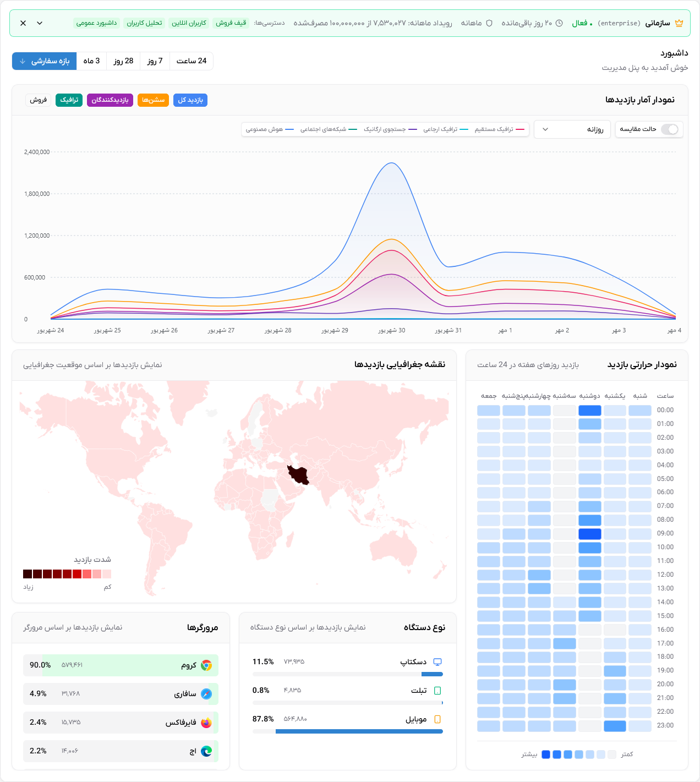Viewport: 700px width, 782px height.
Task: Show the بازدید کل chart series
Action: coord(190,100)
